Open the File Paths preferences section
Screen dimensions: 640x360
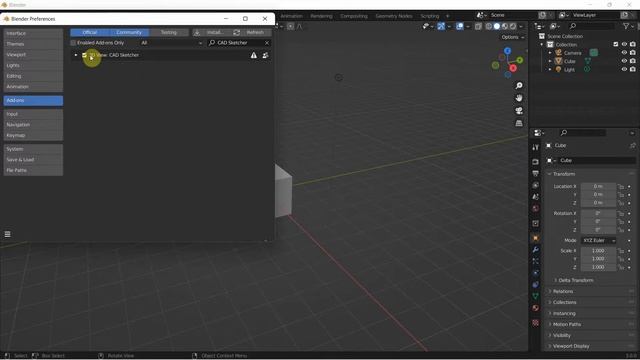(33, 170)
